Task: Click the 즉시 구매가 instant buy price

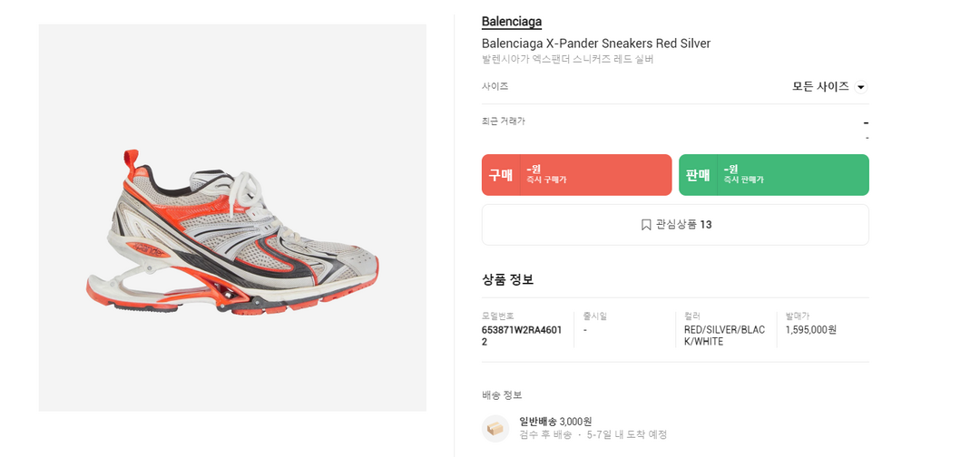Action: [x=547, y=174]
